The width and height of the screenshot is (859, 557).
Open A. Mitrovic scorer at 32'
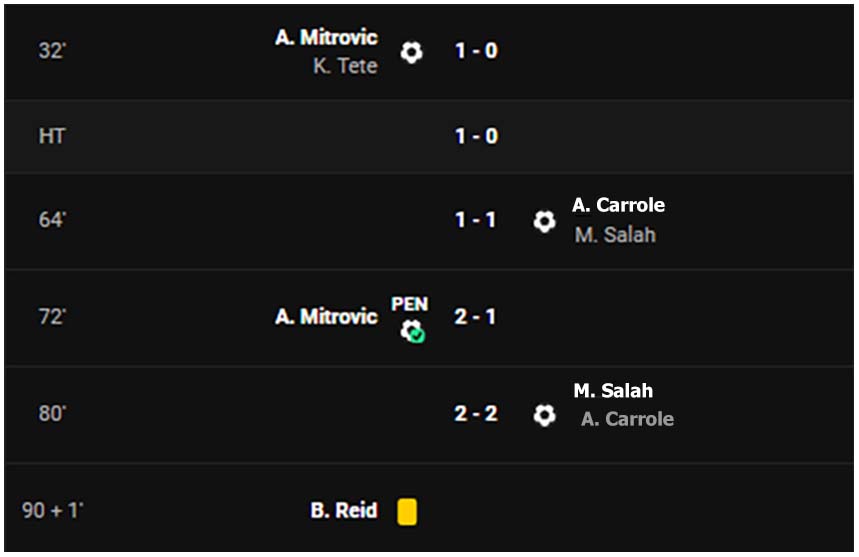(327, 37)
